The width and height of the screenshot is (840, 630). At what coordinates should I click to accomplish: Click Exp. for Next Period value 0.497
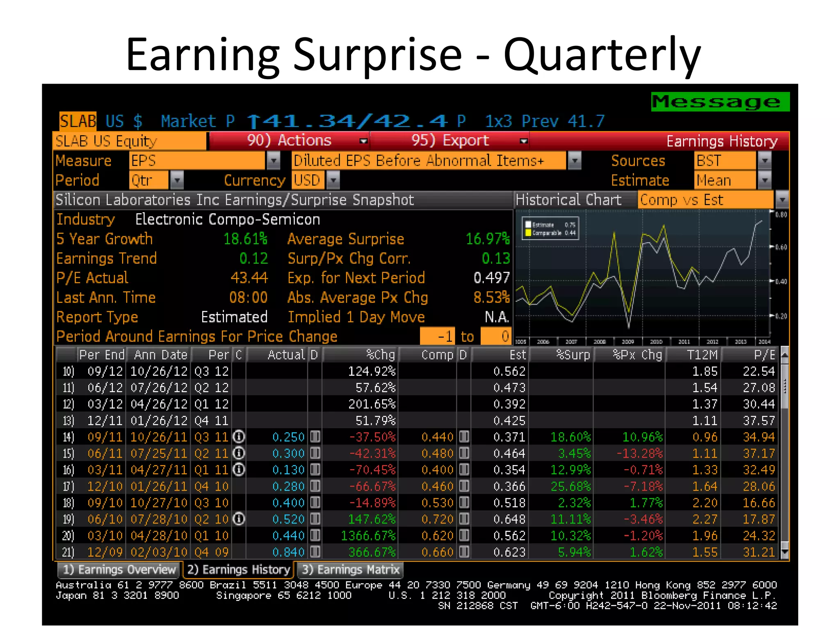coord(491,278)
